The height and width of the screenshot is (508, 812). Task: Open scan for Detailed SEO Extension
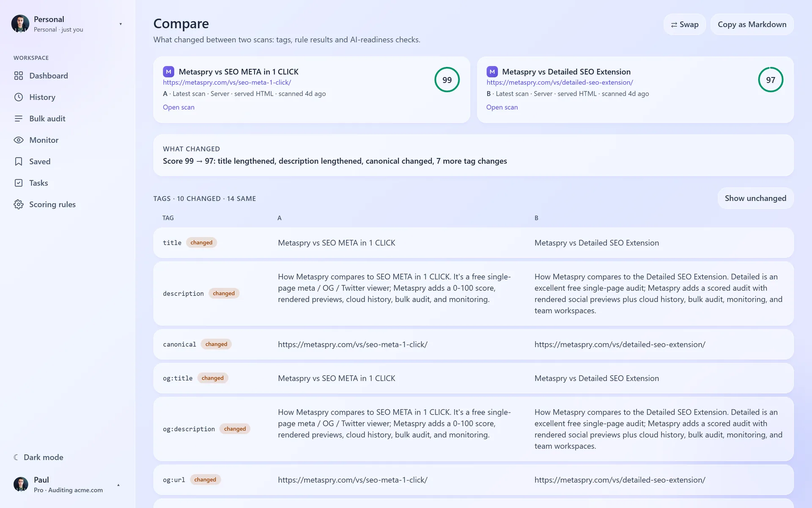502,107
